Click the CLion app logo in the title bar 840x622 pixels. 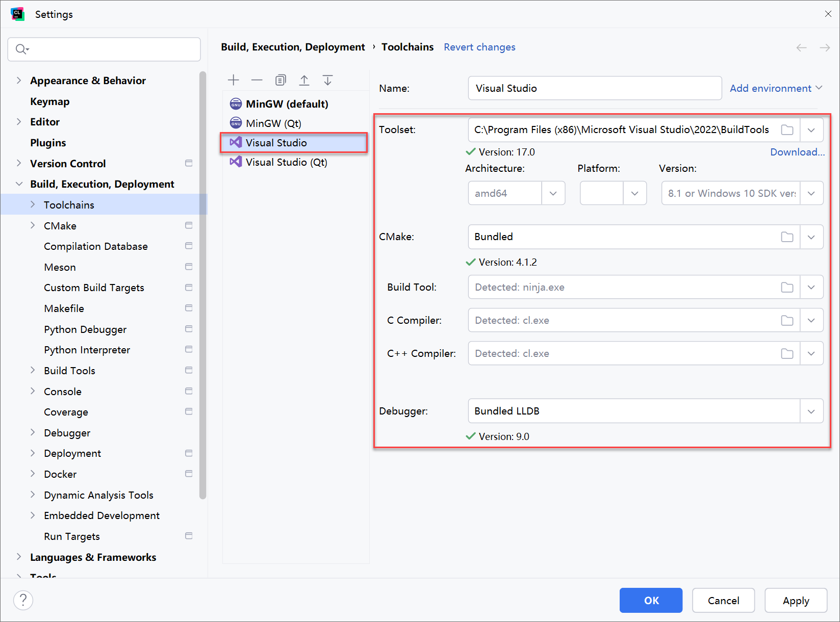tap(18, 14)
